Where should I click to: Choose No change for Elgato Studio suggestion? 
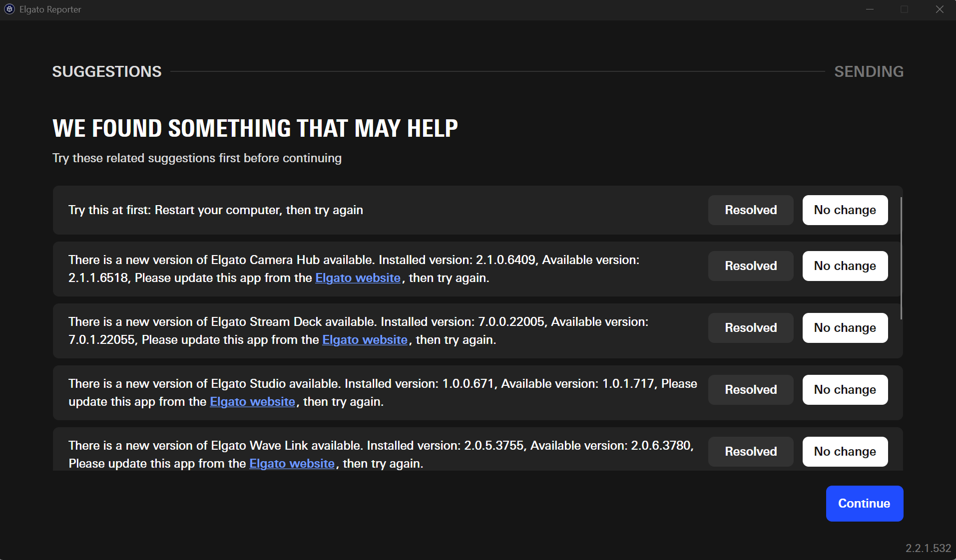(x=845, y=390)
